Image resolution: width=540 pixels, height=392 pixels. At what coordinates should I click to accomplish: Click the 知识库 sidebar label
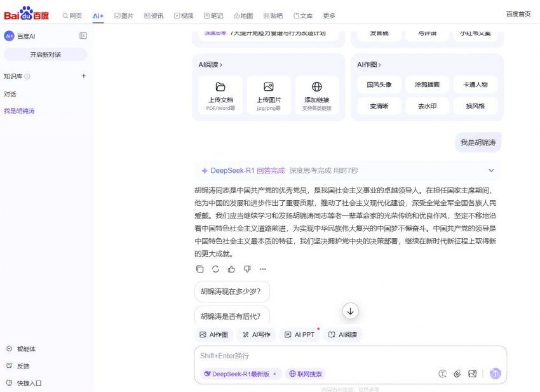[x=13, y=76]
